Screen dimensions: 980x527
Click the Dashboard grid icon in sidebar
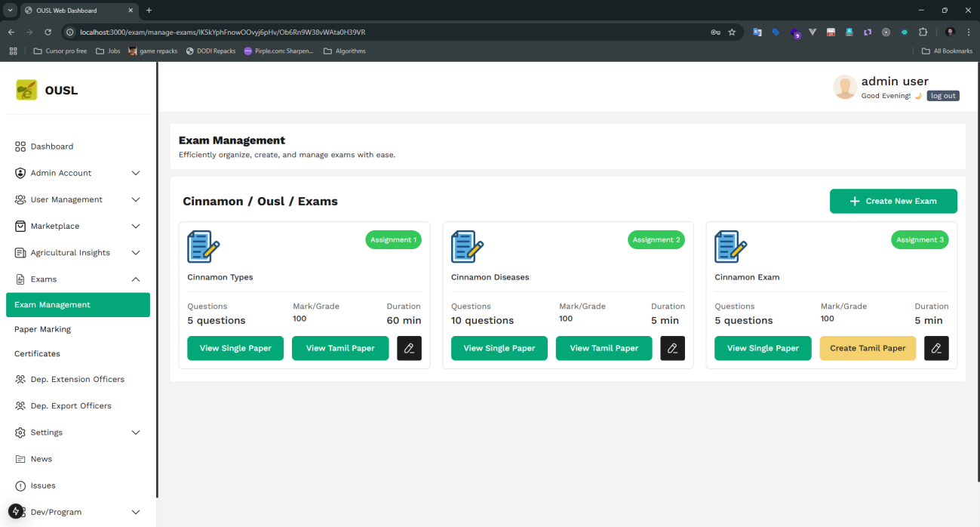(20, 146)
